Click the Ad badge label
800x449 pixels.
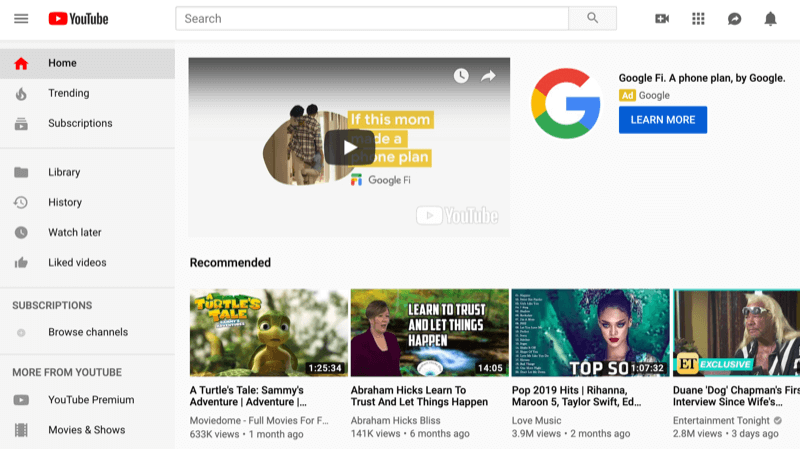coord(627,95)
